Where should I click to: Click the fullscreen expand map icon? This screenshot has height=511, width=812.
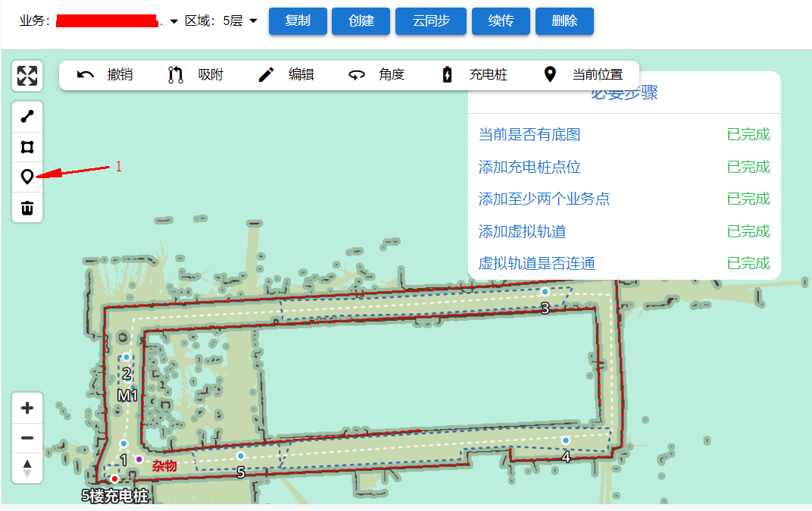click(x=27, y=76)
